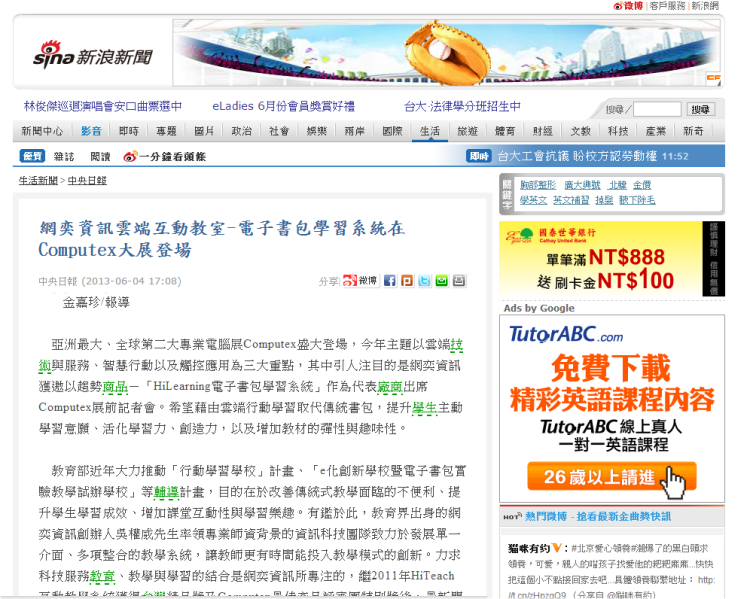The image size is (750, 599).
Task: Open keyword link 胸部整形
Action: [538, 185]
